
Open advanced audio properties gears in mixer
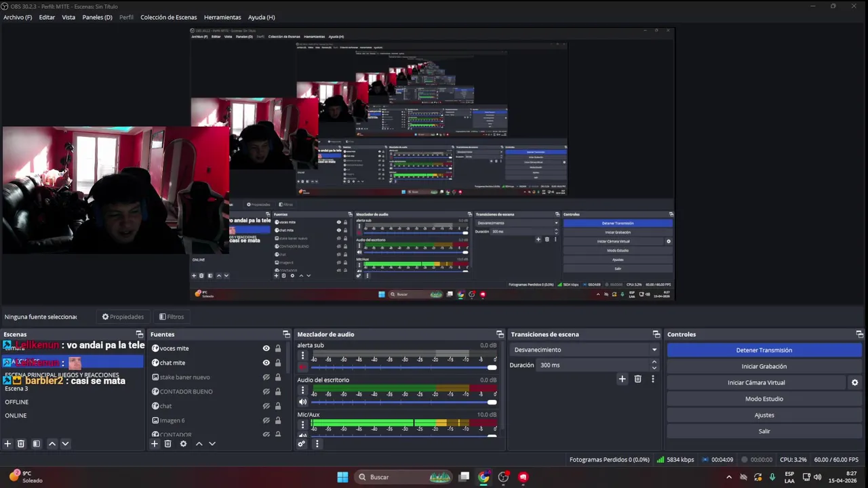pos(302,444)
